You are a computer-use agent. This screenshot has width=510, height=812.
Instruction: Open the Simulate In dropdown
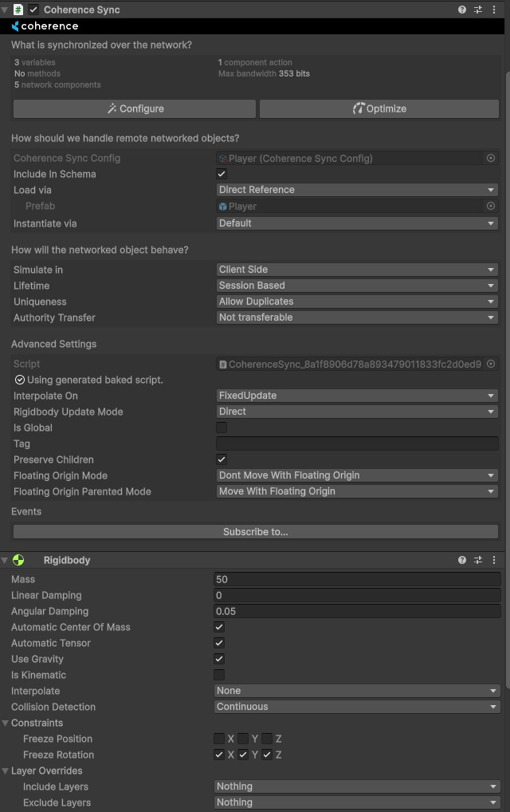click(x=357, y=270)
